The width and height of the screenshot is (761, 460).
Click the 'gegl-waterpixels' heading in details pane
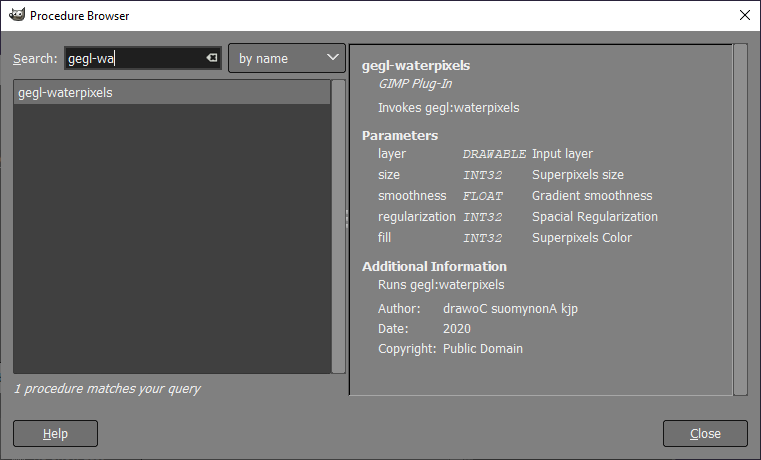point(416,66)
